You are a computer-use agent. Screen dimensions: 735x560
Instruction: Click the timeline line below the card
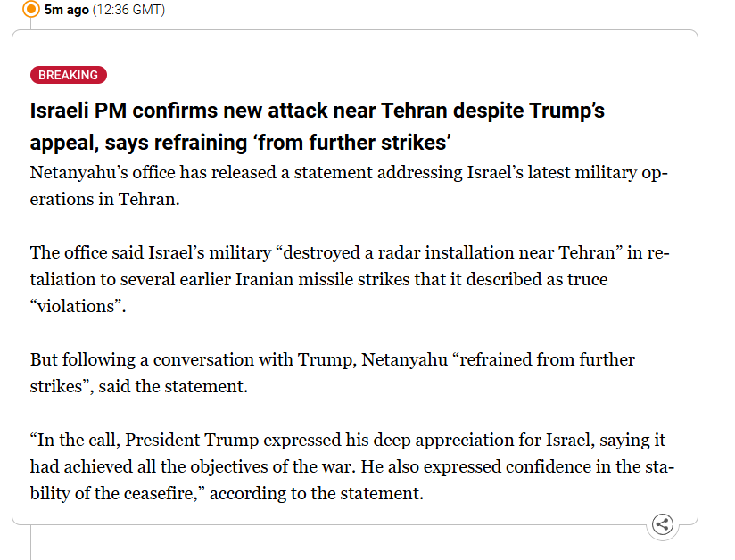[x=31, y=542]
